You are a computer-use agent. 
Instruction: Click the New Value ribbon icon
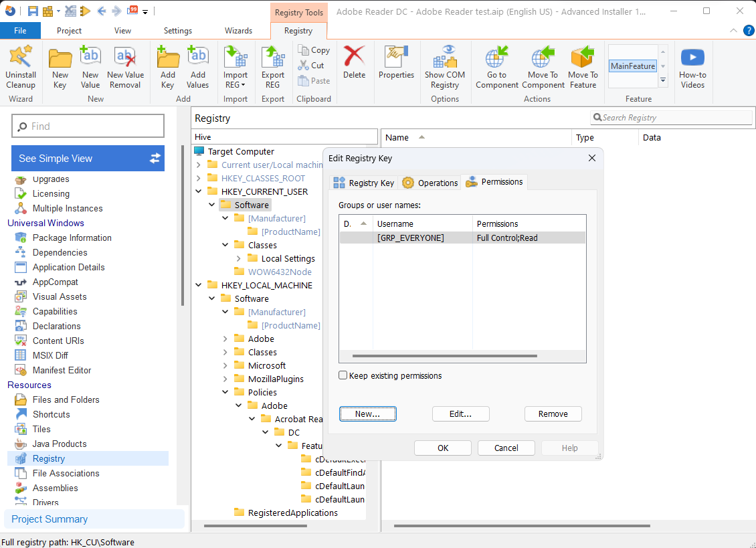pos(90,68)
